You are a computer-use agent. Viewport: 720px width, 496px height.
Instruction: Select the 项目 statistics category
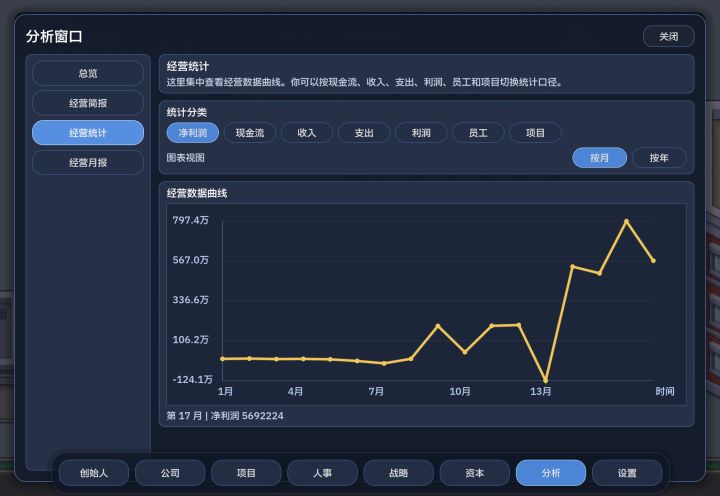click(535, 133)
